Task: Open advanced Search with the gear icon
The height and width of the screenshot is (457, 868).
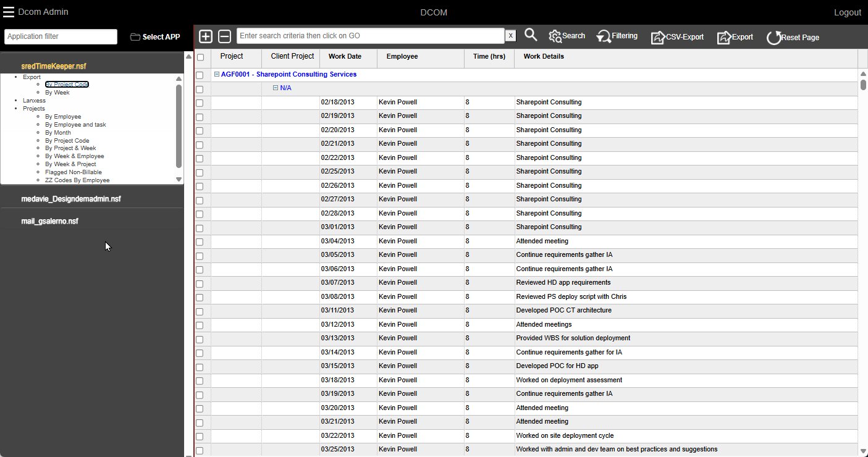Action: point(567,36)
